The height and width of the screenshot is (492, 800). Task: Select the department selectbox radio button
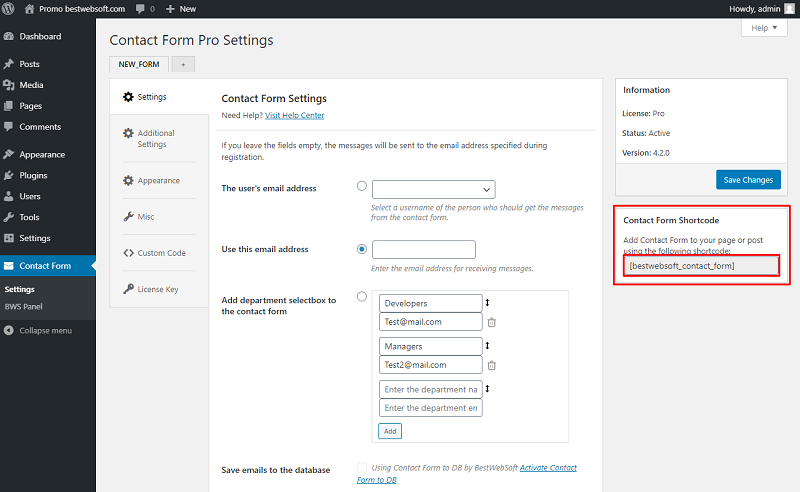(x=362, y=297)
